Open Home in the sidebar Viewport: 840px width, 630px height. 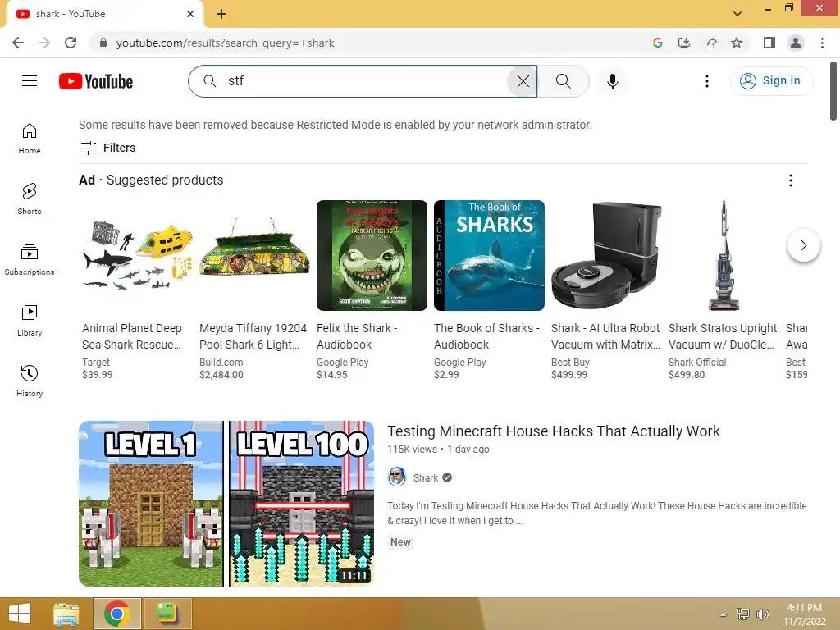tap(30, 138)
